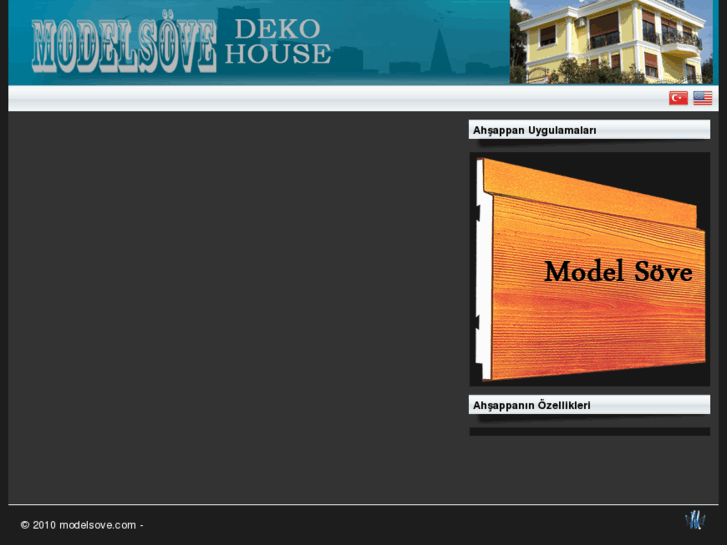Click the © 2010 modelsove.com footer text

[x=82, y=525]
